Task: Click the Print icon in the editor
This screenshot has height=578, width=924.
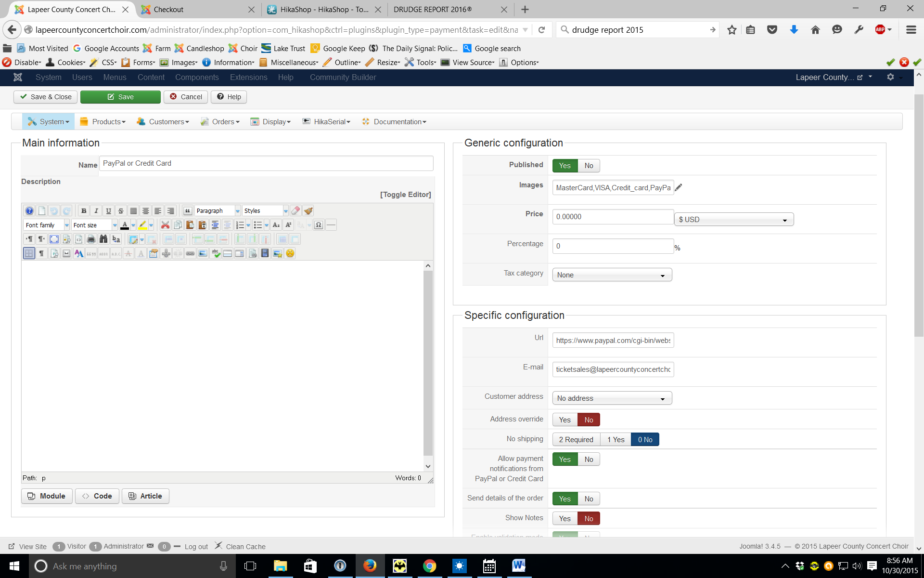Action: pos(90,239)
